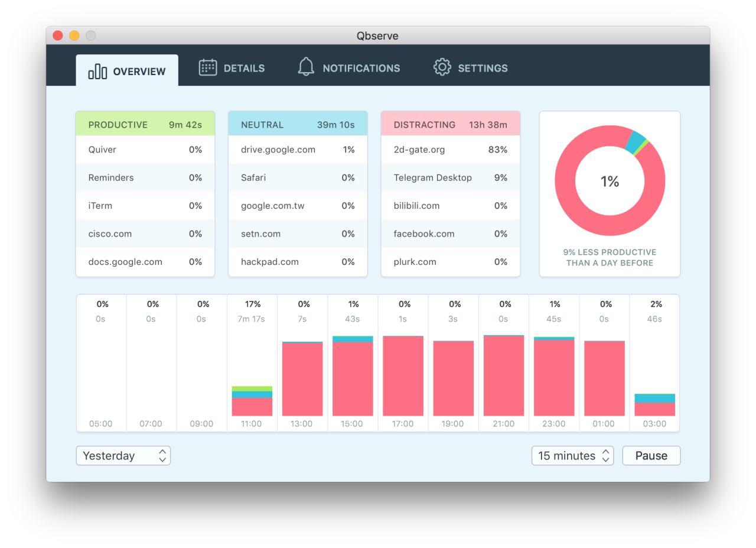
Task: Click the Overview bar chart icon
Action: click(98, 72)
